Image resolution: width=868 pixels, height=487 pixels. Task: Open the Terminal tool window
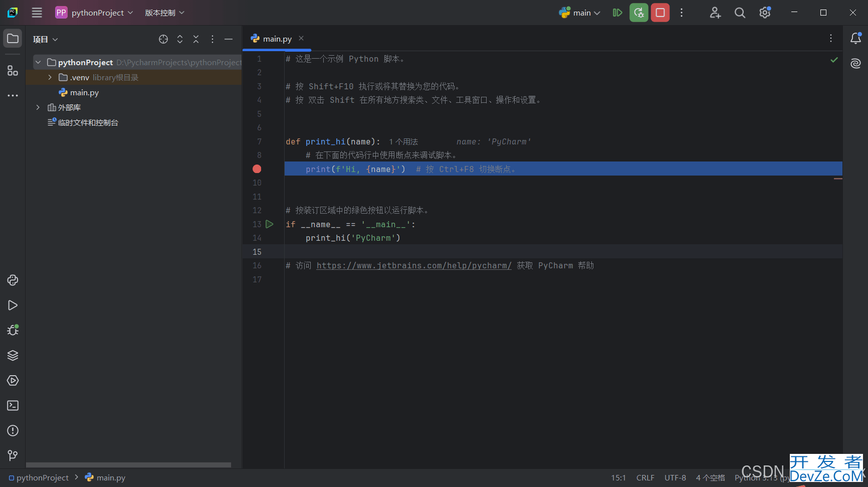pos(13,405)
